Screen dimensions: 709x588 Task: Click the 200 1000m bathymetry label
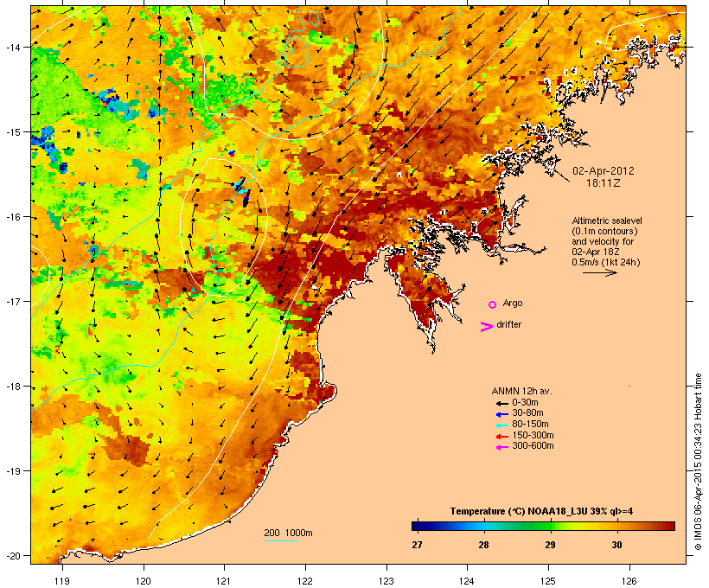pos(288,533)
